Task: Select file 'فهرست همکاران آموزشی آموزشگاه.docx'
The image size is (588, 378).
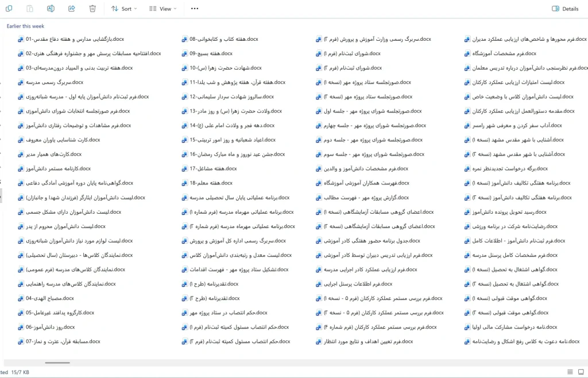Action: point(363,183)
